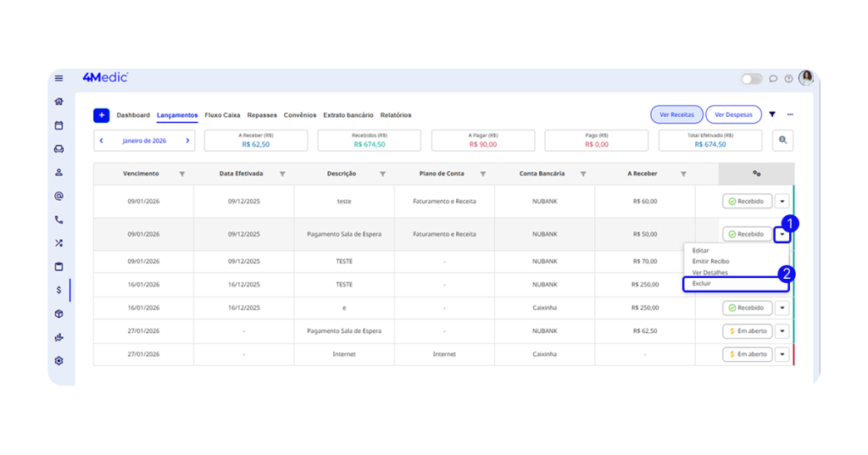Click the blue plus add button
The width and height of the screenshot is (868, 455).
[x=102, y=115]
